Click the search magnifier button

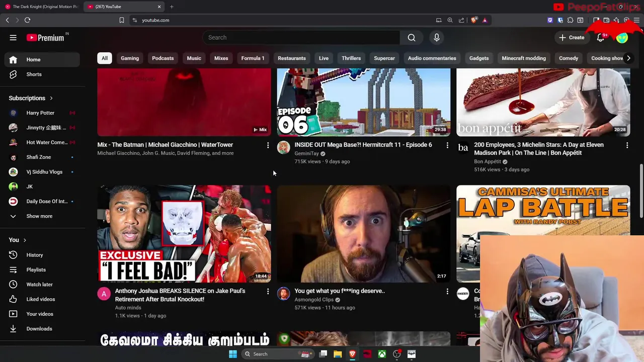[x=412, y=38]
